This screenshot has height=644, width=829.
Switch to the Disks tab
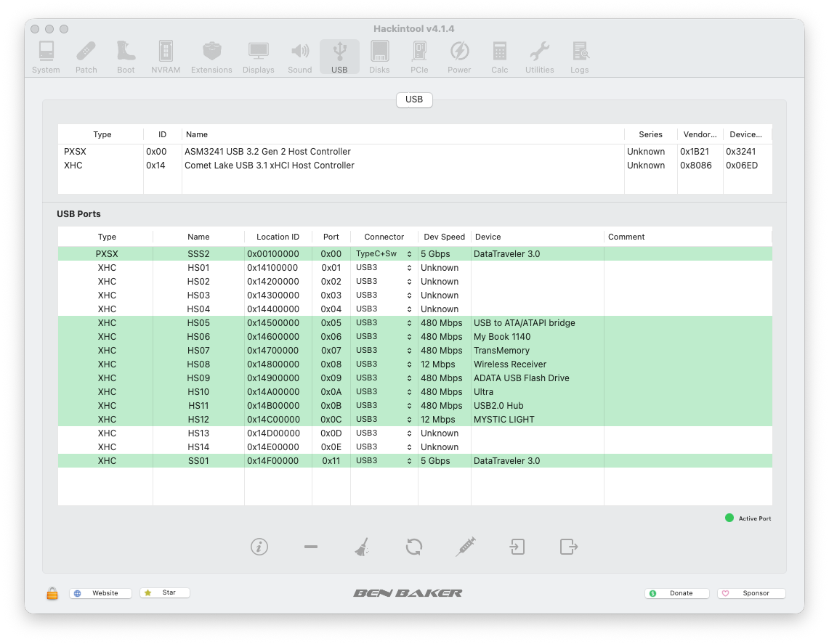coord(379,57)
